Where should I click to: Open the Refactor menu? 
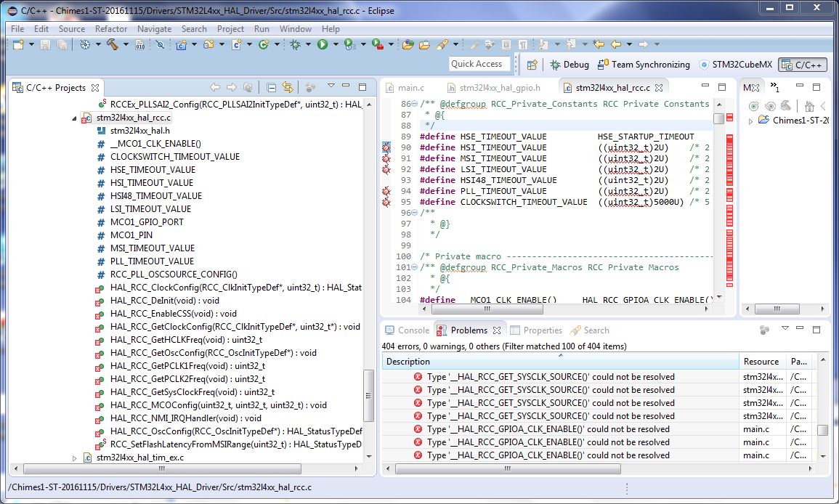tap(110, 29)
